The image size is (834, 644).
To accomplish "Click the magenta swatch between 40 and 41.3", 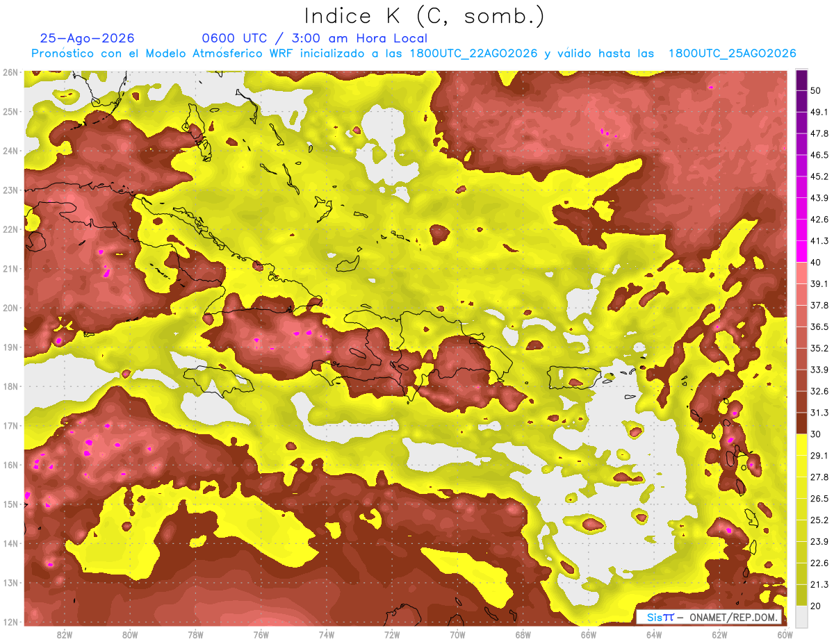I will pos(801,251).
